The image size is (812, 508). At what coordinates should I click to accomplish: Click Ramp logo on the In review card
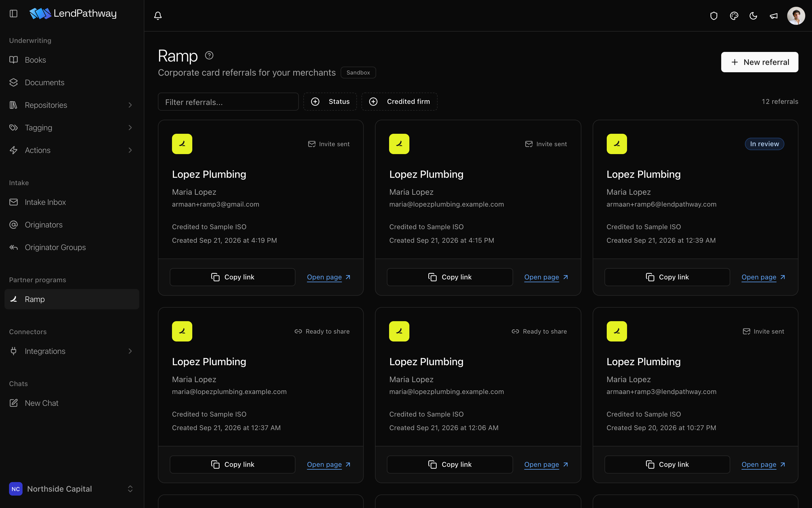click(x=617, y=144)
